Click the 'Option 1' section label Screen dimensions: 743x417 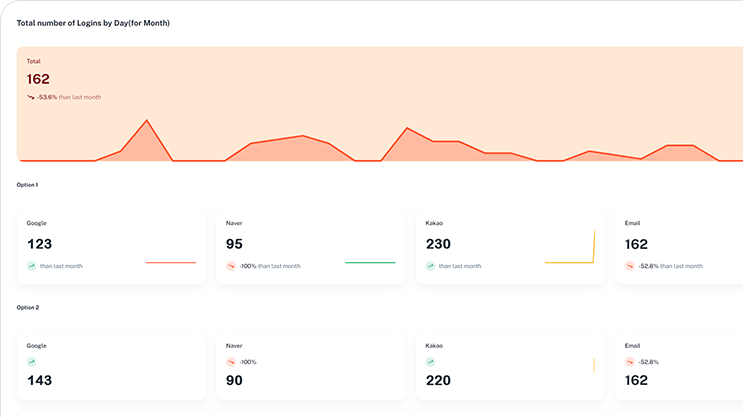point(27,185)
